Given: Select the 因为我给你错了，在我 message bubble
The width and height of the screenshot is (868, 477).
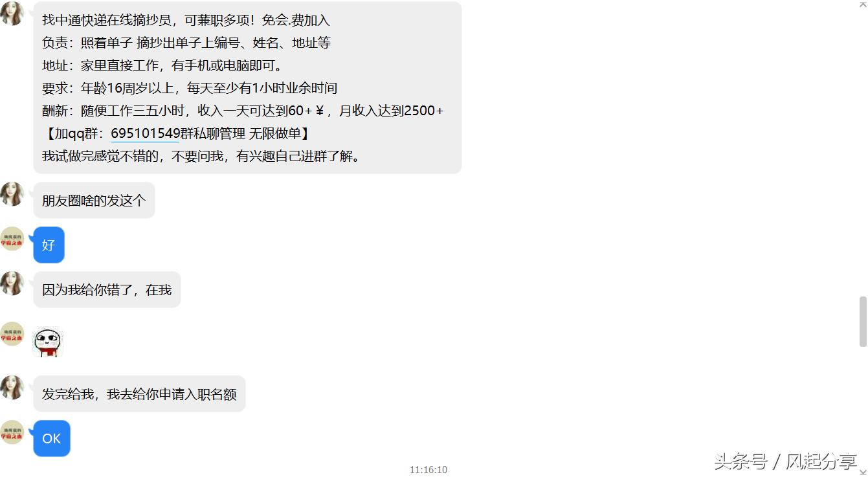Looking at the screenshot, I should (107, 290).
